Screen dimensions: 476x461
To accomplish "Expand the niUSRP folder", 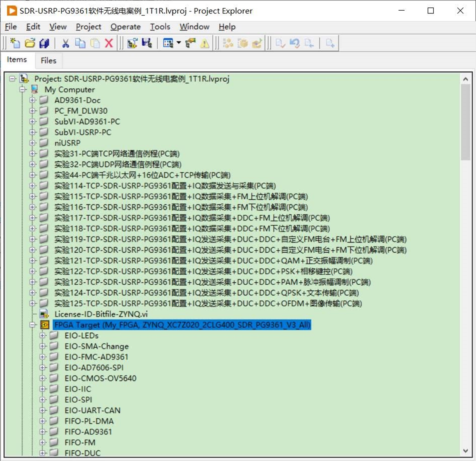I will (32, 143).
